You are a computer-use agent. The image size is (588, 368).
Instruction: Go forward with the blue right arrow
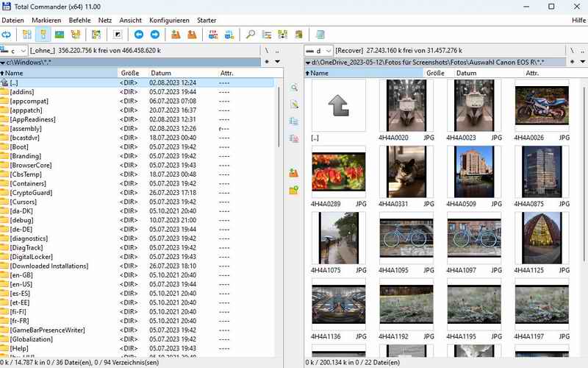coord(155,35)
